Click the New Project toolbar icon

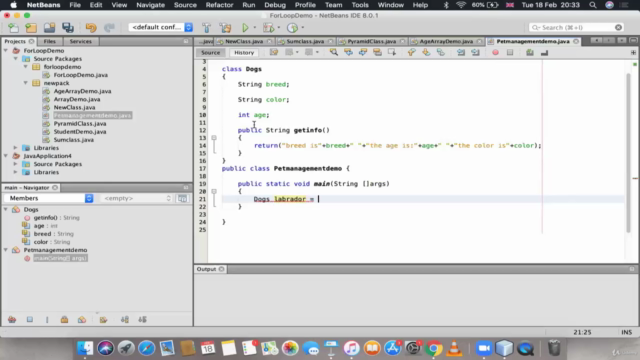coord(31,28)
